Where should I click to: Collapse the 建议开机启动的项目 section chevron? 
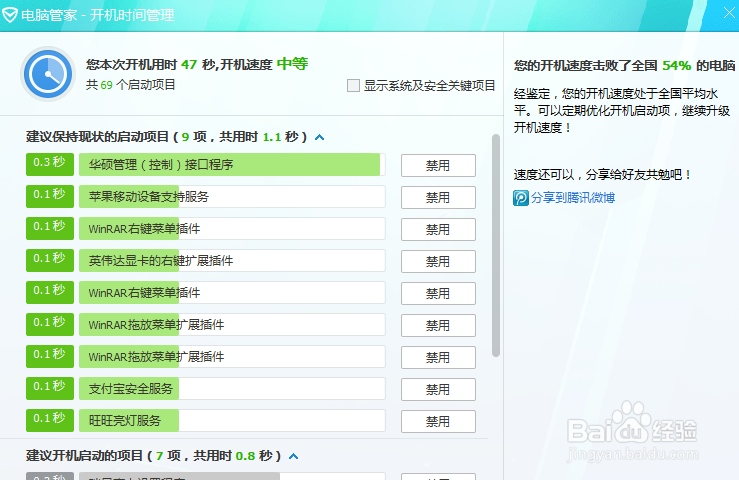[x=294, y=456]
